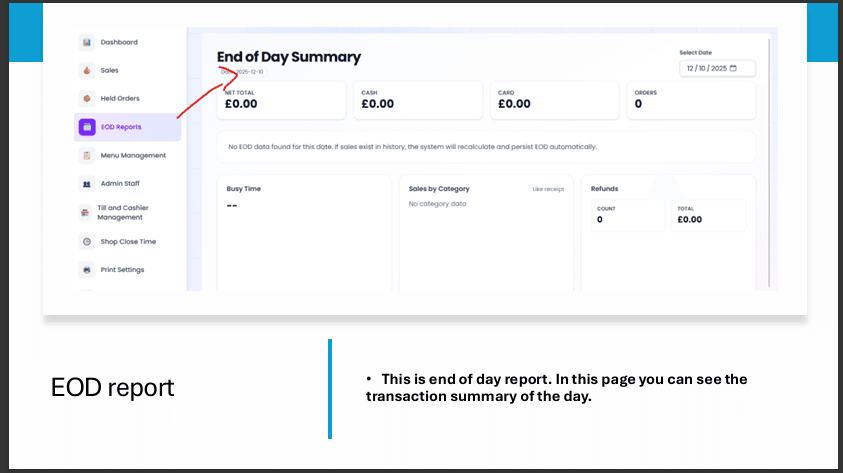Image resolution: width=843 pixels, height=473 pixels.
Task: Select the Net Total summary card
Action: pos(281,100)
